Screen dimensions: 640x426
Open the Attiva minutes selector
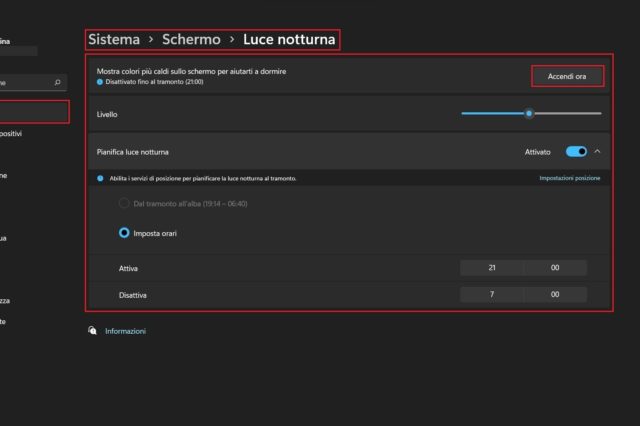click(555, 268)
